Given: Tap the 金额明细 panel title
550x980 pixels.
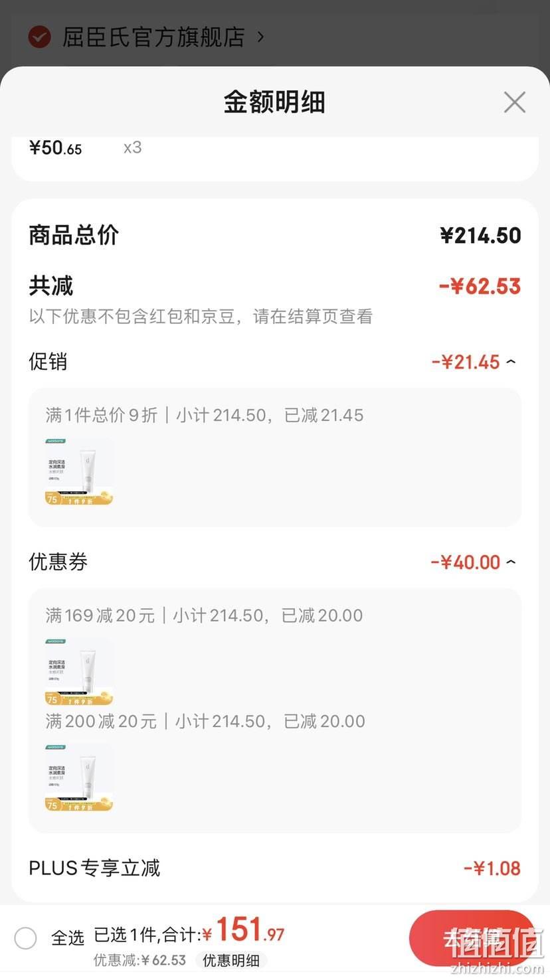Looking at the screenshot, I should [x=274, y=103].
